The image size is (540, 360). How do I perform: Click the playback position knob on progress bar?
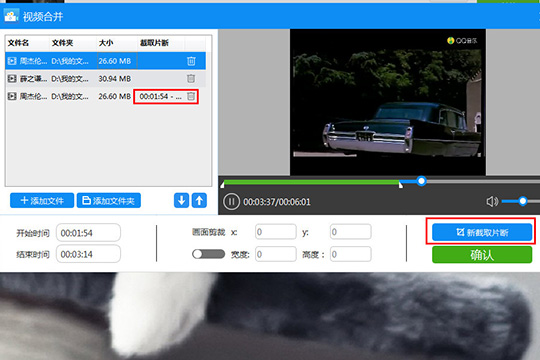[x=421, y=181]
